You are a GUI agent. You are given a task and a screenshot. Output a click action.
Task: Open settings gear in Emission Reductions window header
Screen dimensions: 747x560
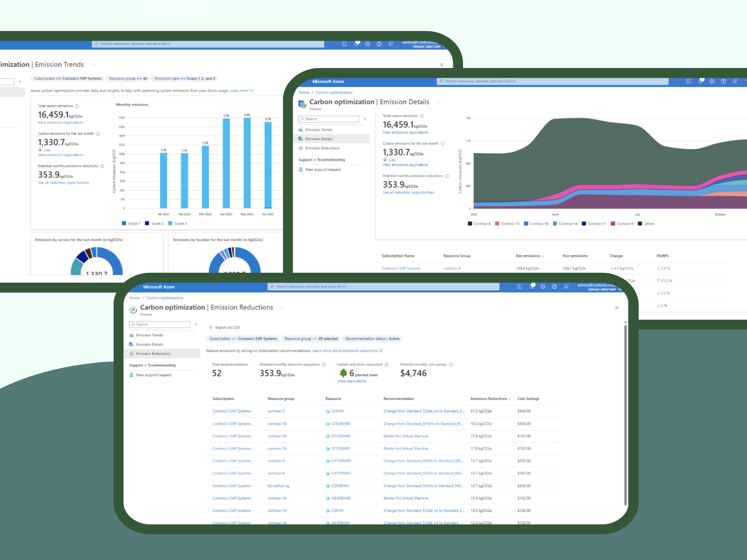coord(543,287)
